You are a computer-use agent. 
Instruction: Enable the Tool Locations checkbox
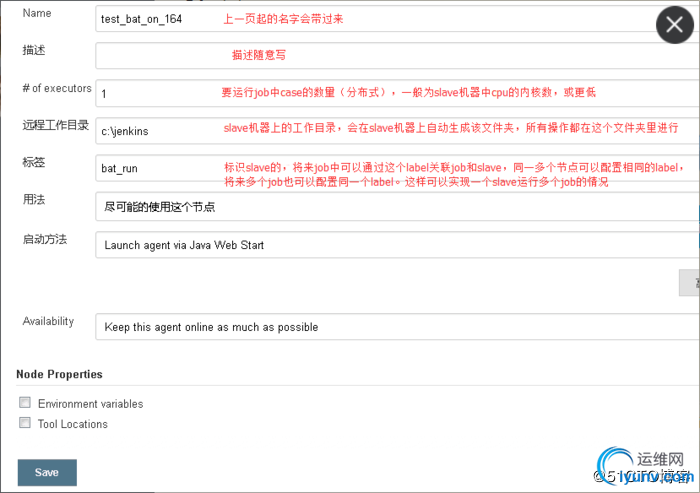[25, 422]
